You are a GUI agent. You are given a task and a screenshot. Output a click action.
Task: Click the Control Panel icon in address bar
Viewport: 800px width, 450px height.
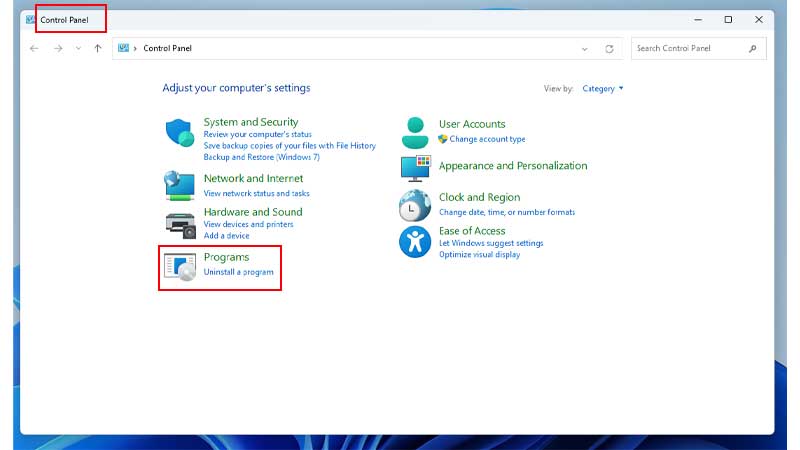(123, 48)
